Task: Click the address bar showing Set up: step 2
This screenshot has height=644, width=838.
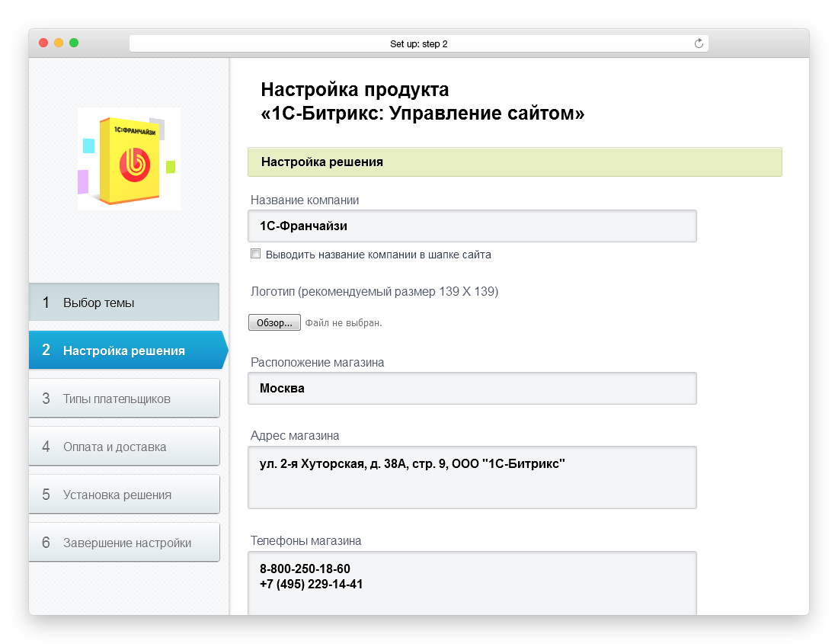Action: tap(418, 44)
